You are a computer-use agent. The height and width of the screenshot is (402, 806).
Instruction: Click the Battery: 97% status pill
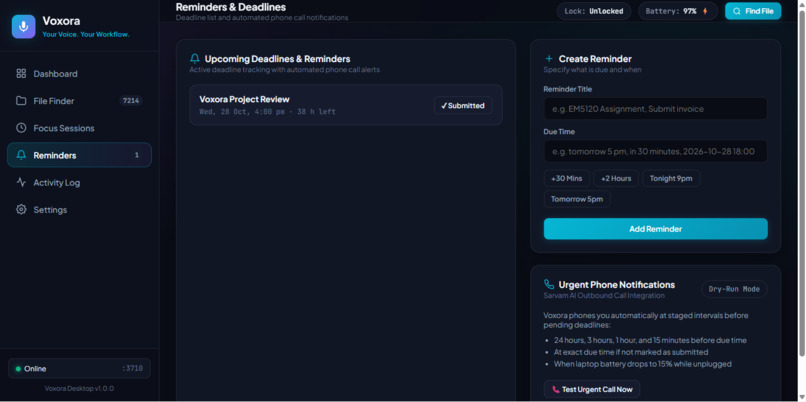point(677,11)
